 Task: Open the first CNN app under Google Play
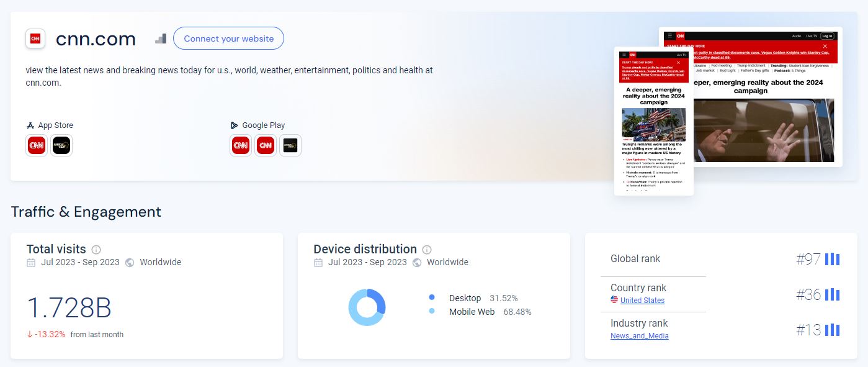tap(241, 145)
